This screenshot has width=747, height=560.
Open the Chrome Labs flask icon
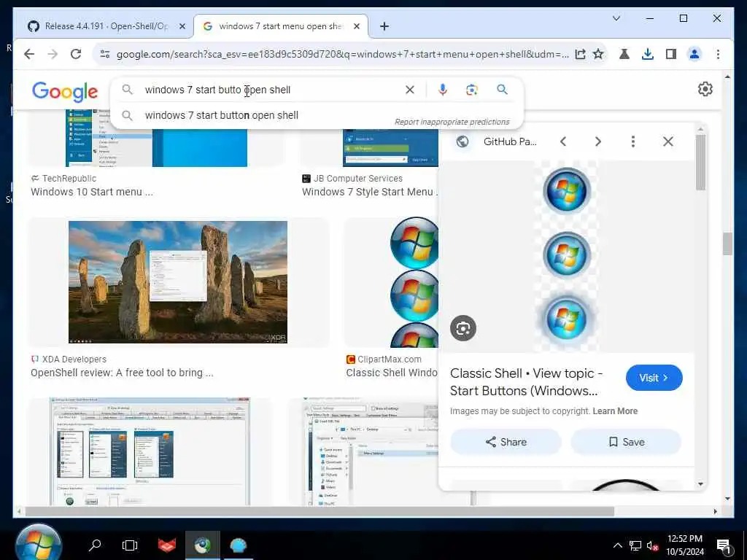[x=624, y=54]
